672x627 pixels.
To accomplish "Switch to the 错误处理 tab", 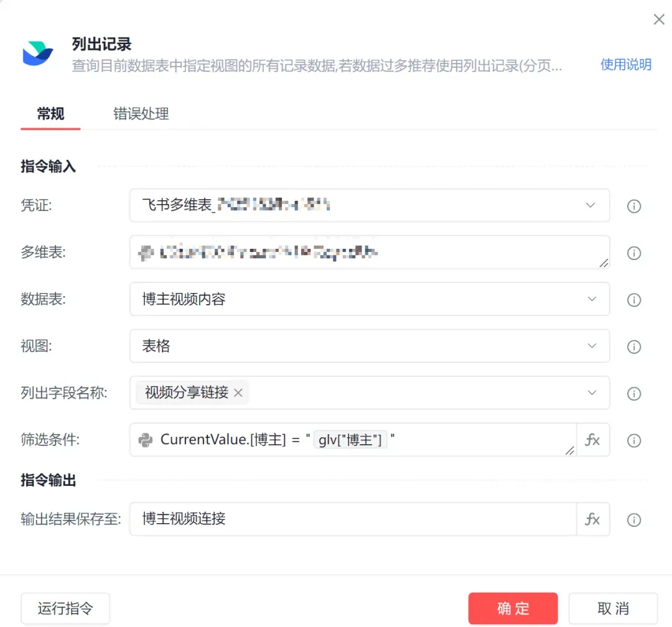I will point(141,114).
